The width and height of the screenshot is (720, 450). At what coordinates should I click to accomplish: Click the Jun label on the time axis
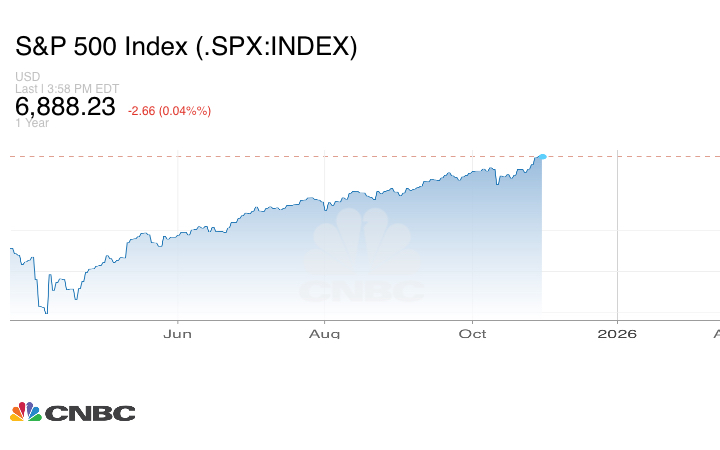[x=177, y=333]
